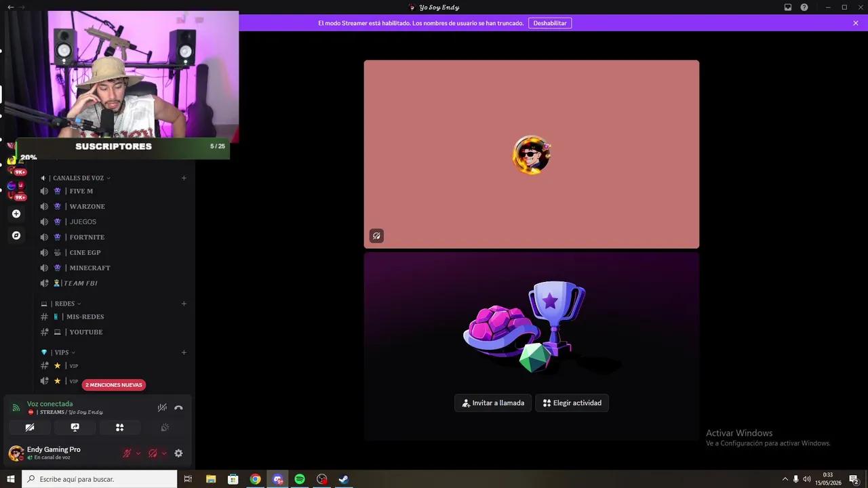Collapse the VIPS category
868x488 pixels.
[x=58, y=352]
